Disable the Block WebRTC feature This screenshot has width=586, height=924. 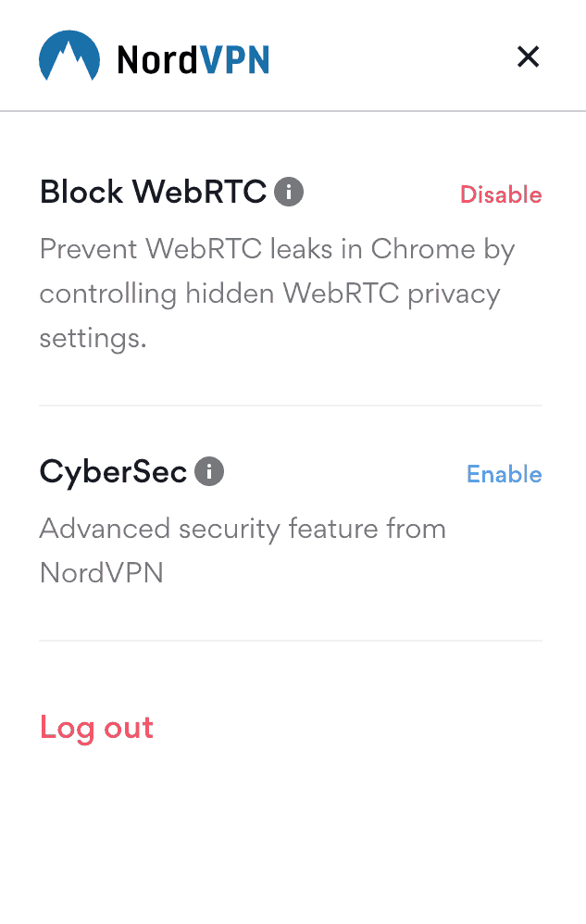tap(501, 194)
